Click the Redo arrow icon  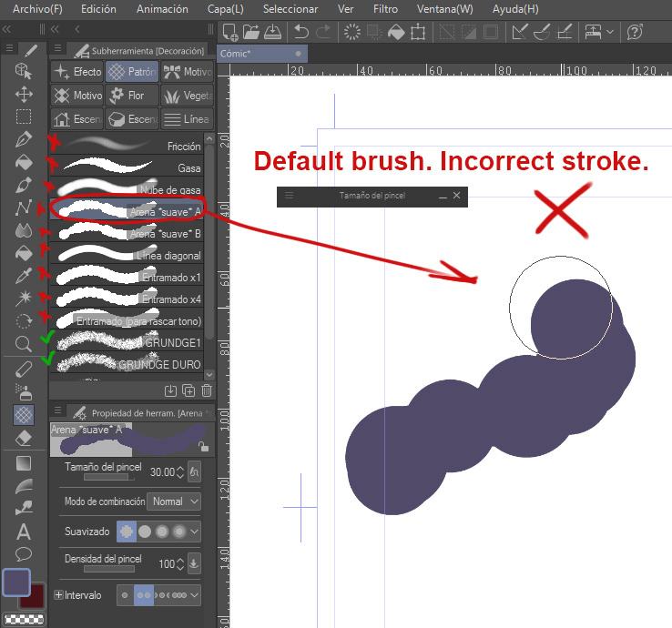pyautogui.click(x=323, y=32)
